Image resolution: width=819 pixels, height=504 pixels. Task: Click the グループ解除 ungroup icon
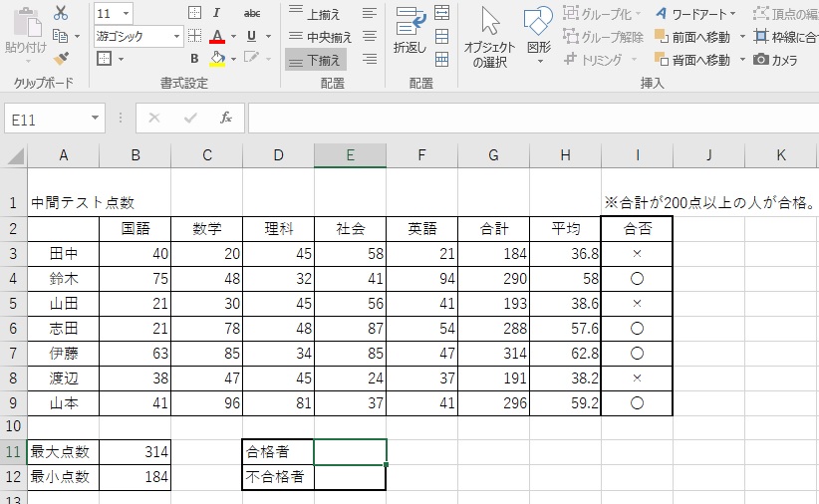570,37
